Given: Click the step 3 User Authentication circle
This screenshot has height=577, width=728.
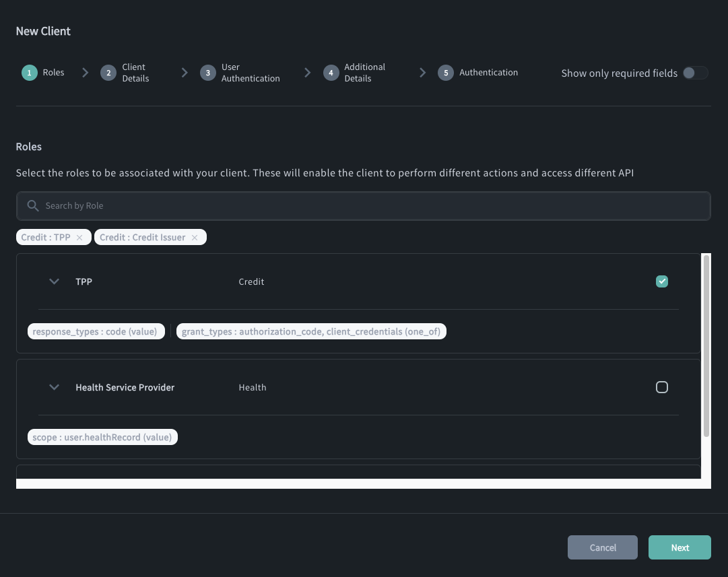Looking at the screenshot, I should (x=207, y=72).
